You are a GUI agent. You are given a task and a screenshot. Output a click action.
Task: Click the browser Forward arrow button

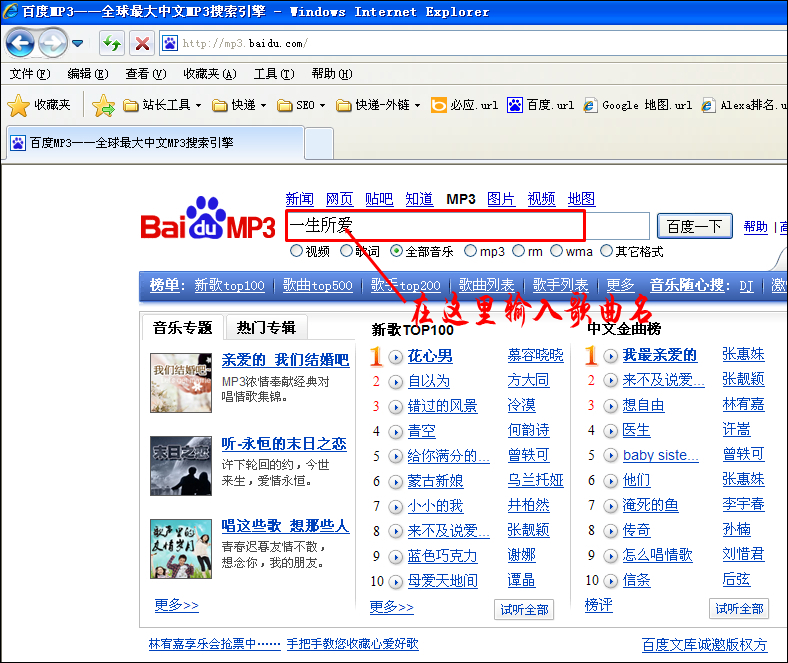(53, 43)
